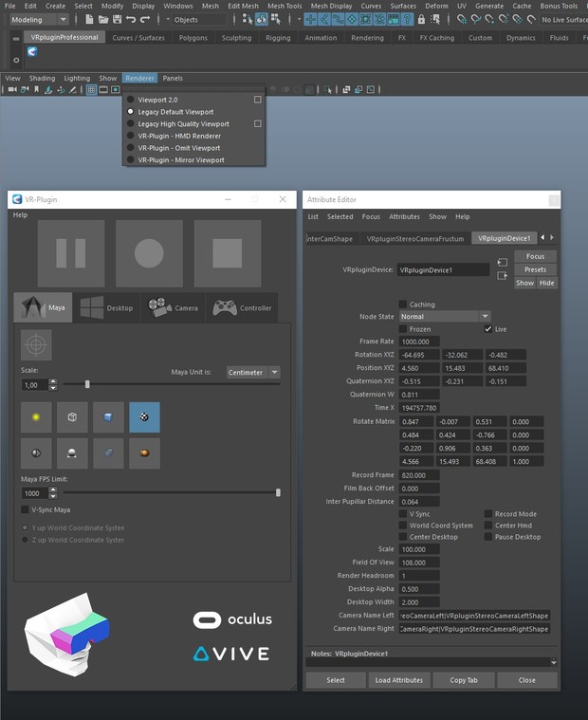Select the VR-Plugin - Mirror Viewport option
Screen dimensions: 588x720
[x=181, y=159]
